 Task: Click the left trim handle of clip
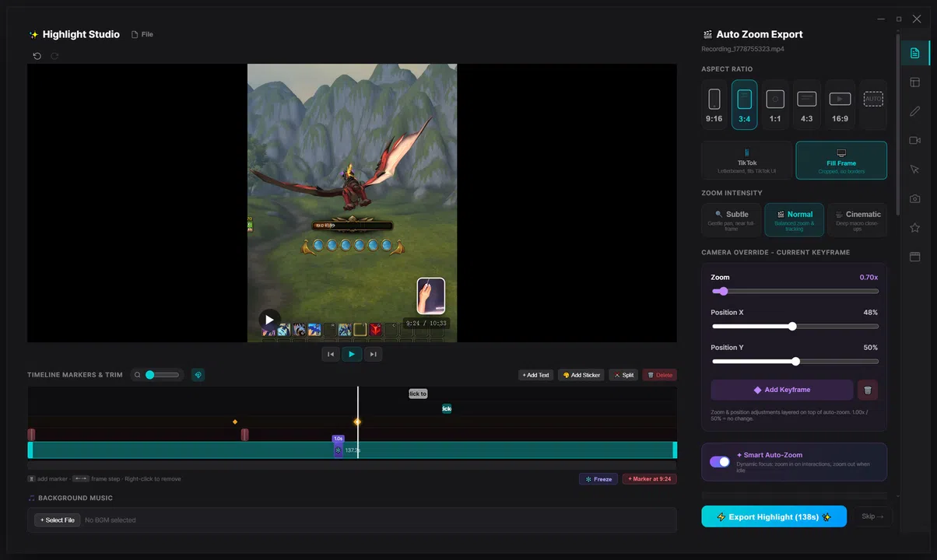(x=30, y=450)
